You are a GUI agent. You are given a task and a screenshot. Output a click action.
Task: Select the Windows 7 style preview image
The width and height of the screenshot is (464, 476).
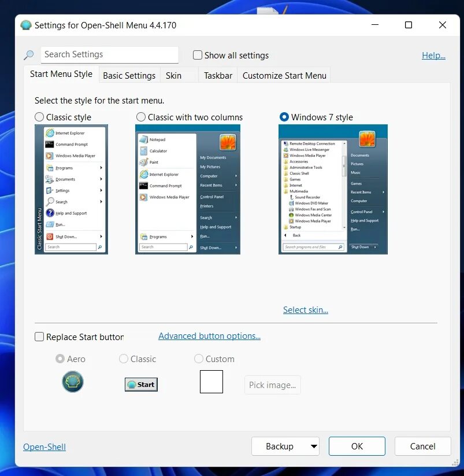click(x=333, y=189)
